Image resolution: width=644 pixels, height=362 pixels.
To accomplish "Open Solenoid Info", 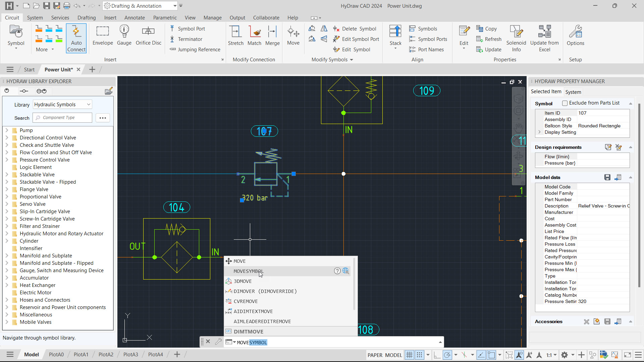I will 516,39.
